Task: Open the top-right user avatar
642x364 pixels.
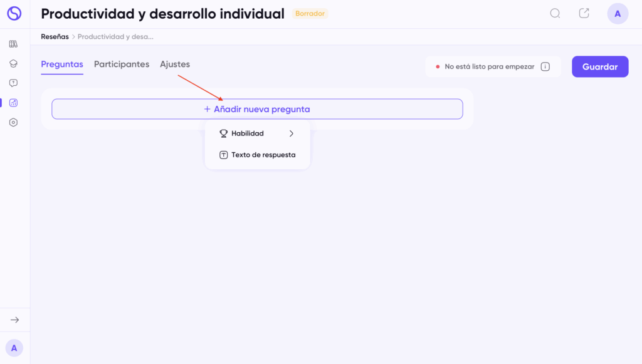Action: coord(618,14)
